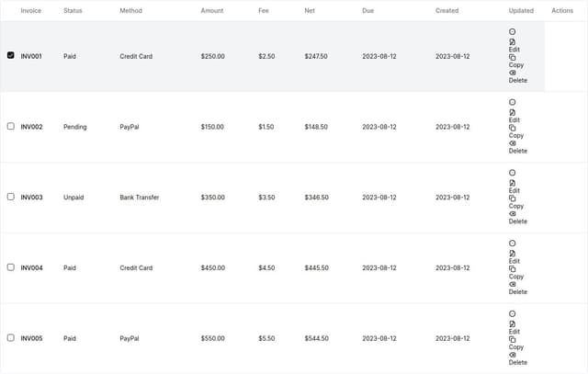Image resolution: width=588 pixels, height=374 pixels.
Task: Select the INV003 invoice cell
Action: (31, 198)
